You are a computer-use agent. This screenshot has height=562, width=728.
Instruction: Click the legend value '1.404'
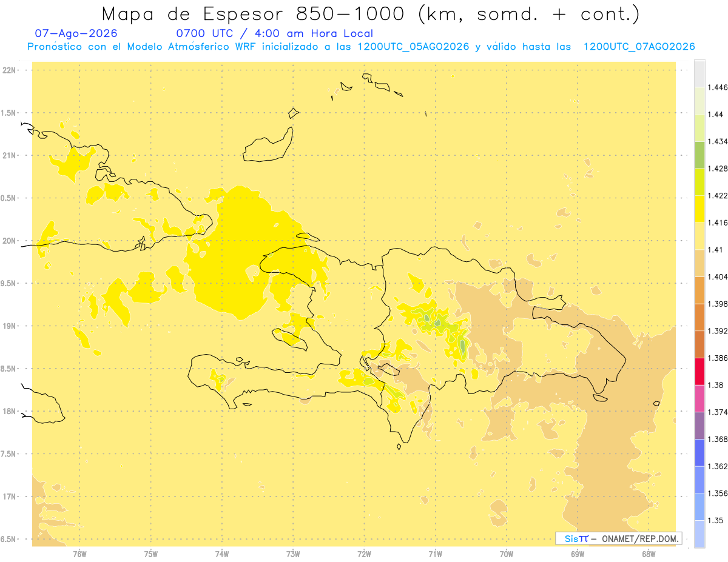719,277
